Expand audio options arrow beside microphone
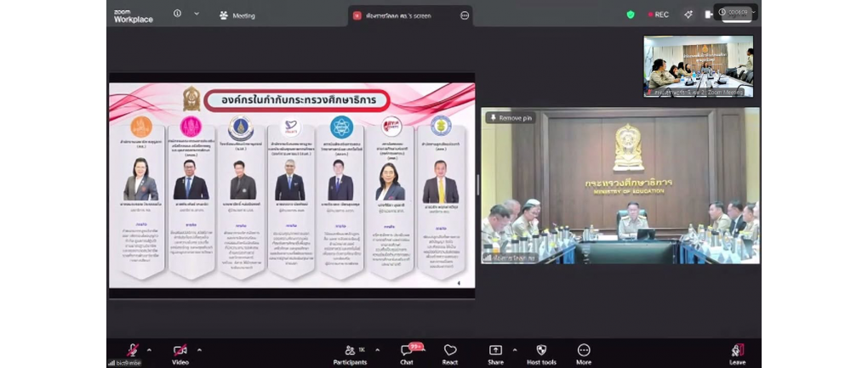 coord(150,349)
